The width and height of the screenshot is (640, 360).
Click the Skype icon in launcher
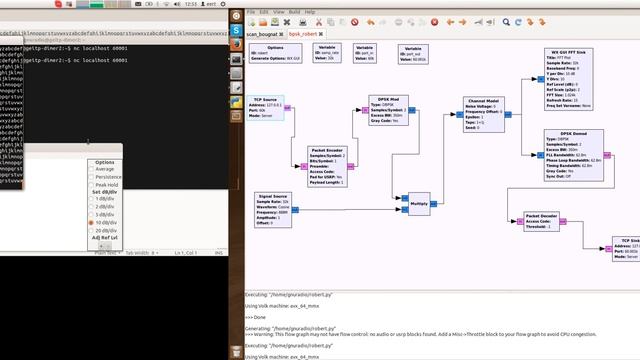pos(236,30)
